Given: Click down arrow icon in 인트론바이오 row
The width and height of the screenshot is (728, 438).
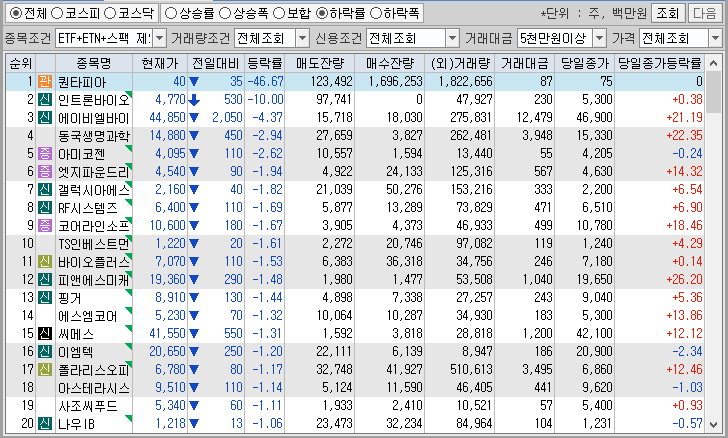Looking at the screenshot, I should (x=194, y=99).
